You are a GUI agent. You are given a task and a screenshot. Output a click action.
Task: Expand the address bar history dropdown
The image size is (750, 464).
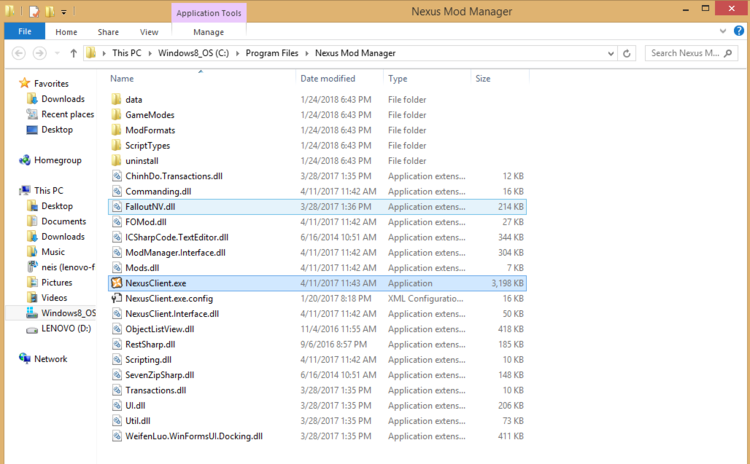click(x=611, y=53)
